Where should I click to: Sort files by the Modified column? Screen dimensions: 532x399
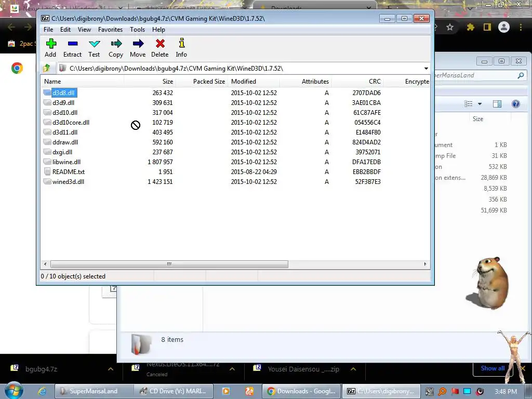tap(254, 82)
